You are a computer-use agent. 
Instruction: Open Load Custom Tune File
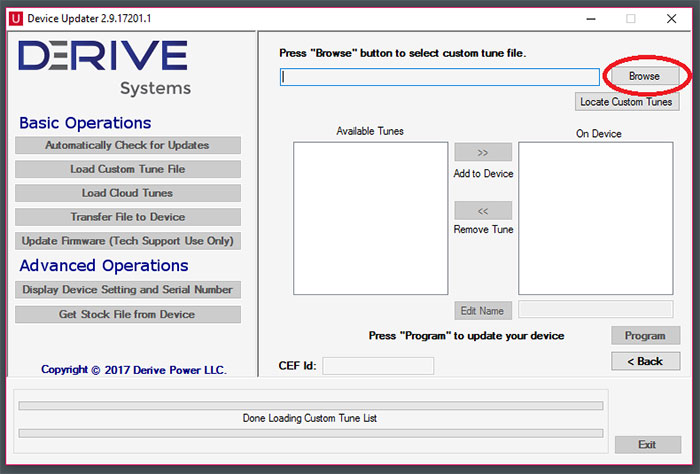click(x=128, y=169)
